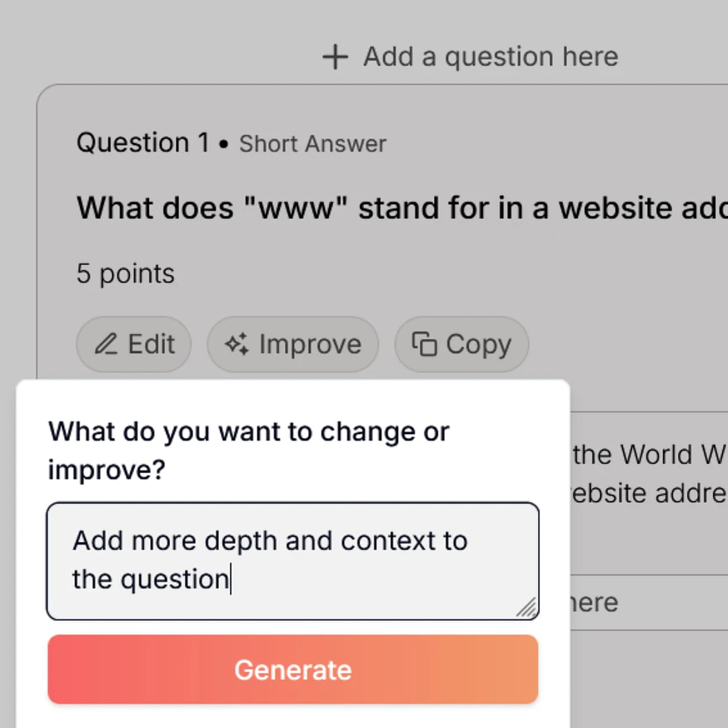The height and width of the screenshot is (728, 728).
Task: Click the '5 points' label
Action: (x=125, y=274)
